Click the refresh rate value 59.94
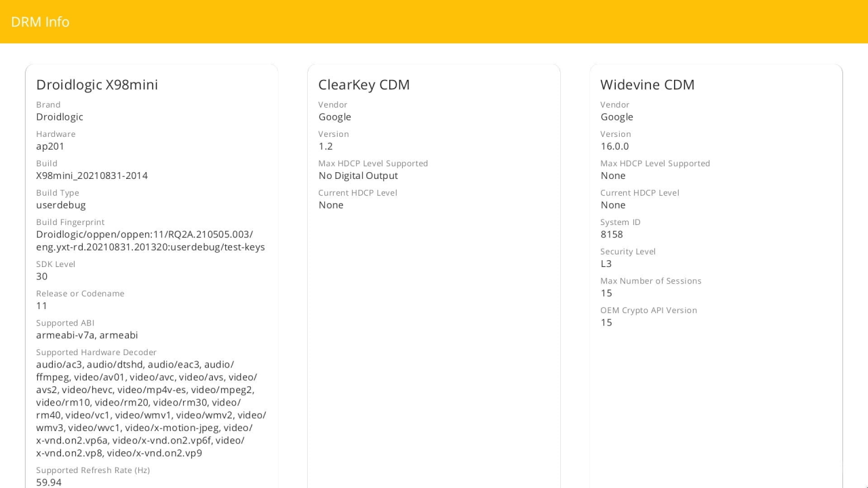This screenshot has width=868, height=488. point(49,483)
